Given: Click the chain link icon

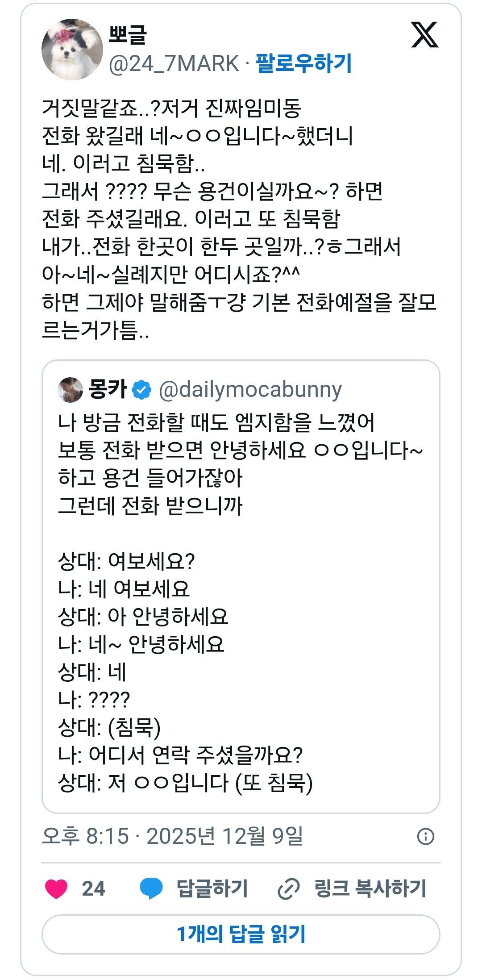Looking at the screenshot, I should coord(289,888).
